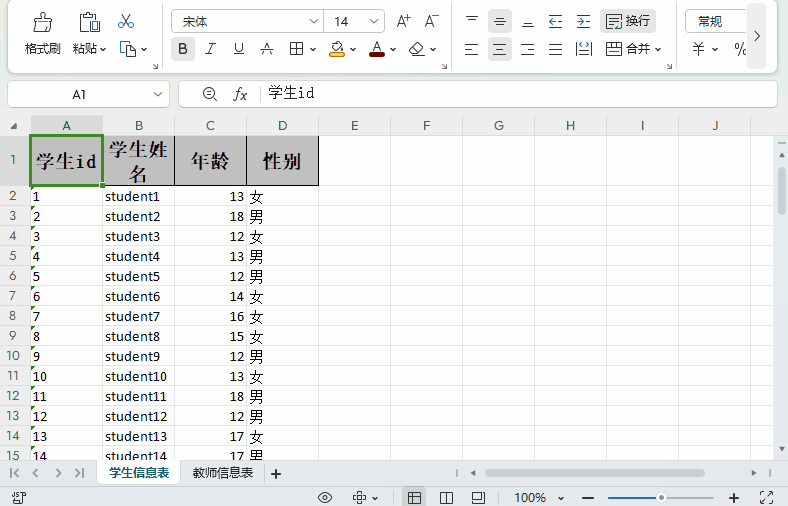Toggle Bold formatting
The height and width of the screenshot is (506, 788).
183,49
